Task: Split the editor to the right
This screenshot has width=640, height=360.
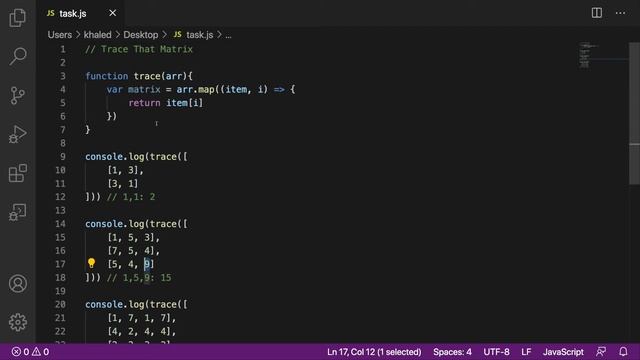Action: tap(597, 13)
